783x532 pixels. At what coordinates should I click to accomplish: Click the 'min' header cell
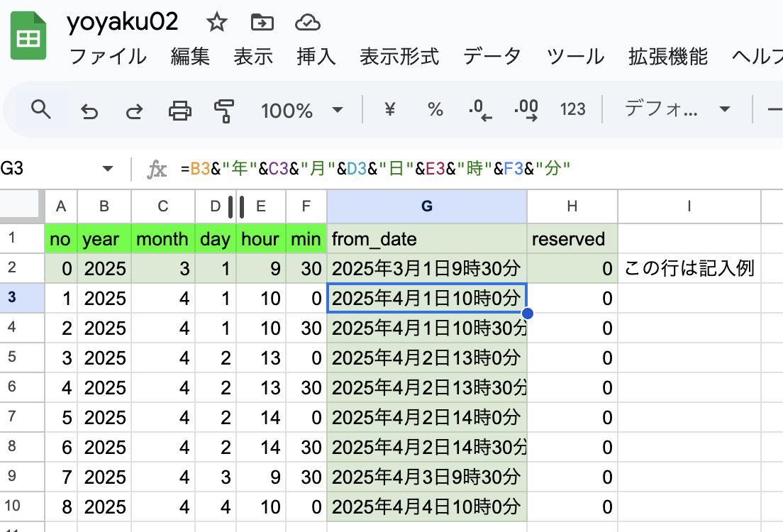306,239
